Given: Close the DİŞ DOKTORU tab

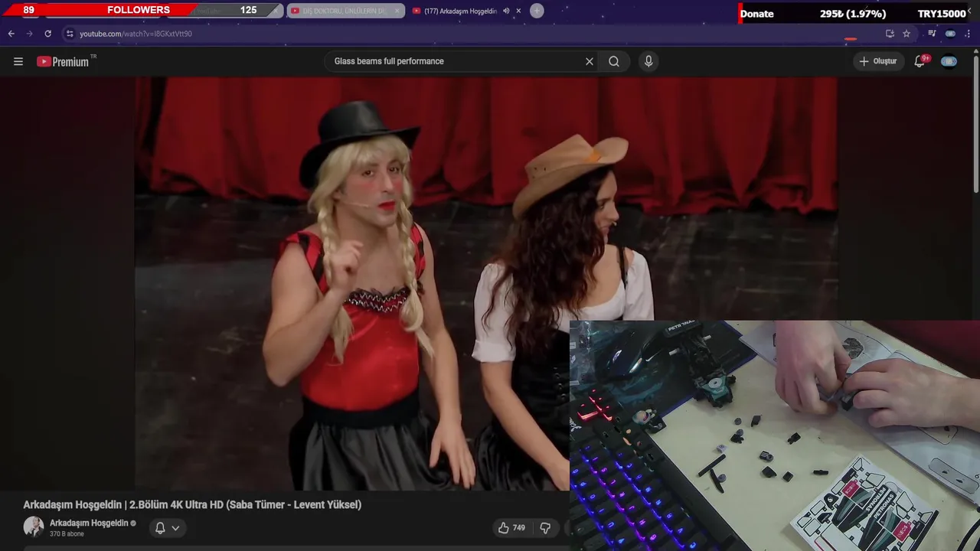Looking at the screenshot, I should [x=397, y=11].
